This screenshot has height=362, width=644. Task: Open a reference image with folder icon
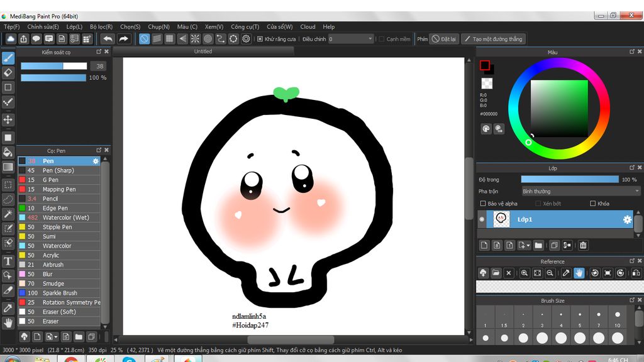(496, 273)
